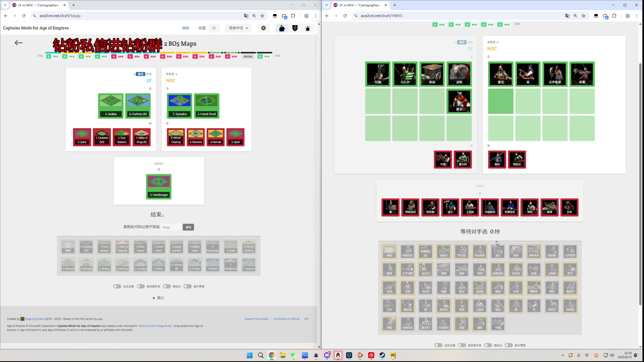Screen dimensions: 644x362
Task: Click the 复制 copy code button
Action: point(188,227)
